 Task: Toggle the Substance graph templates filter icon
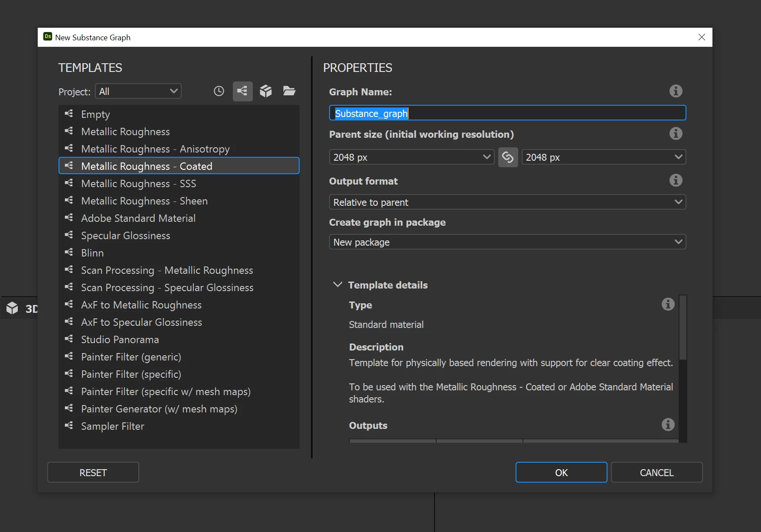pos(242,91)
